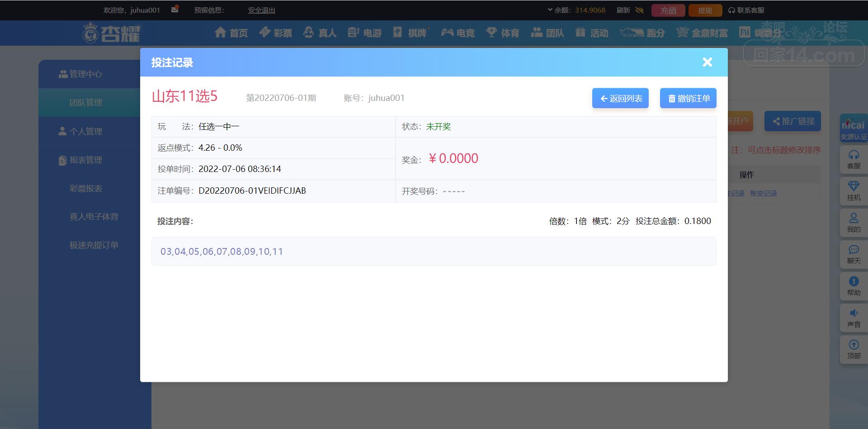Toggle 声音 sound icon in right sidebar

[x=854, y=318]
